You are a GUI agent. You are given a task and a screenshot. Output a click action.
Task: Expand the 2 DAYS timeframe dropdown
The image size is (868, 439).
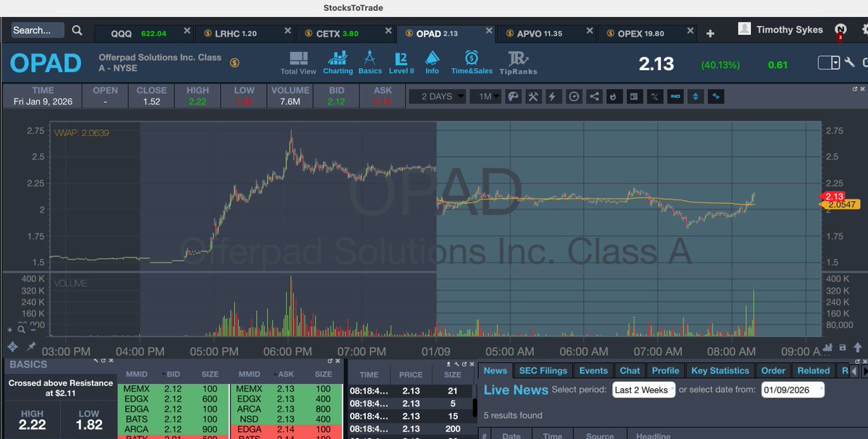click(x=438, y=96)
